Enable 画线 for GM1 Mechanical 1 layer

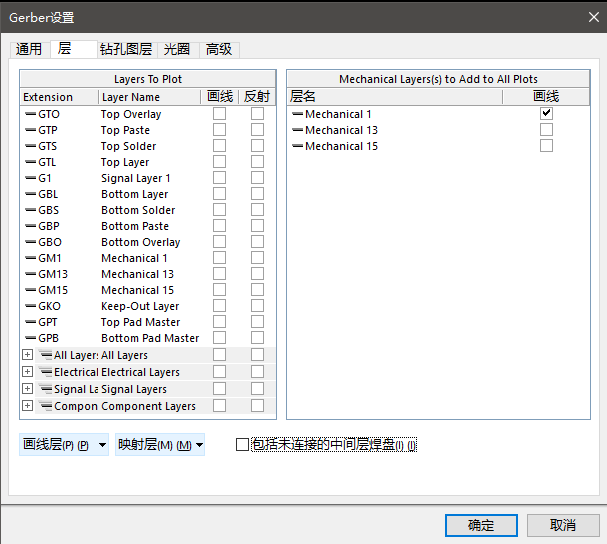[219, 258]
